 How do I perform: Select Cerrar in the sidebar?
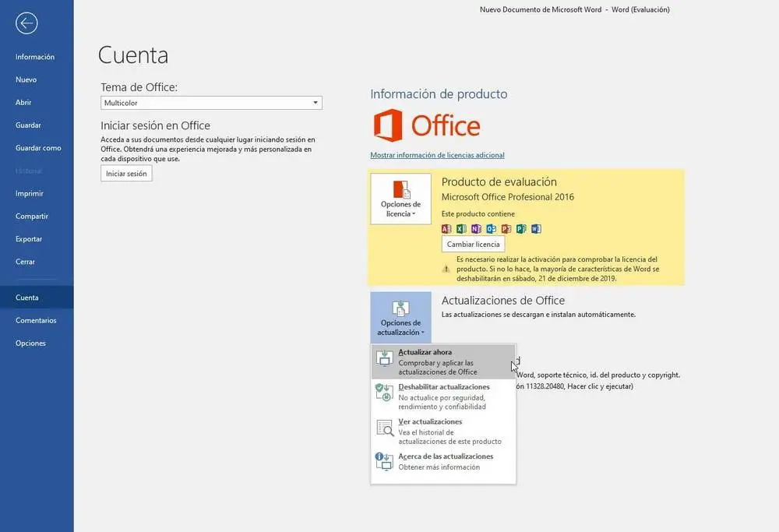37,262
